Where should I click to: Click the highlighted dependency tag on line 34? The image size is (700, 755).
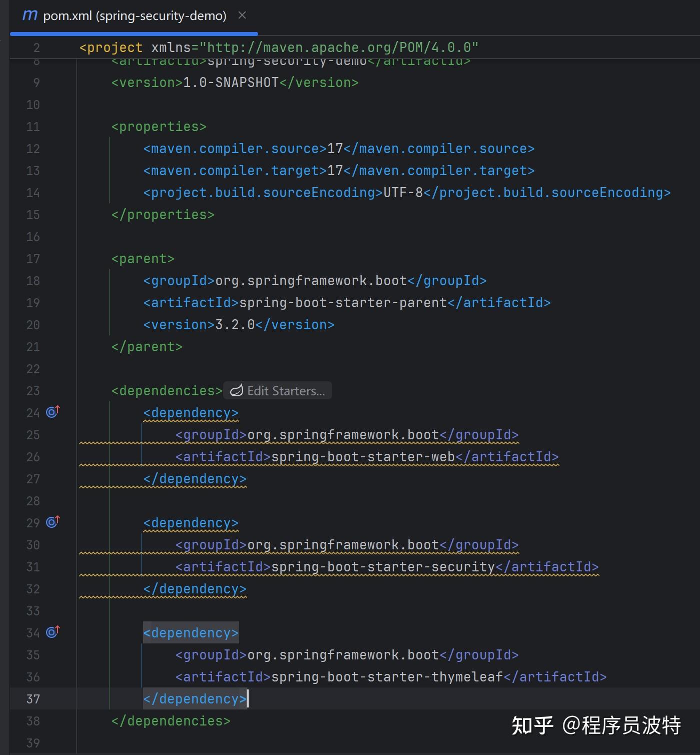[191, 633]
